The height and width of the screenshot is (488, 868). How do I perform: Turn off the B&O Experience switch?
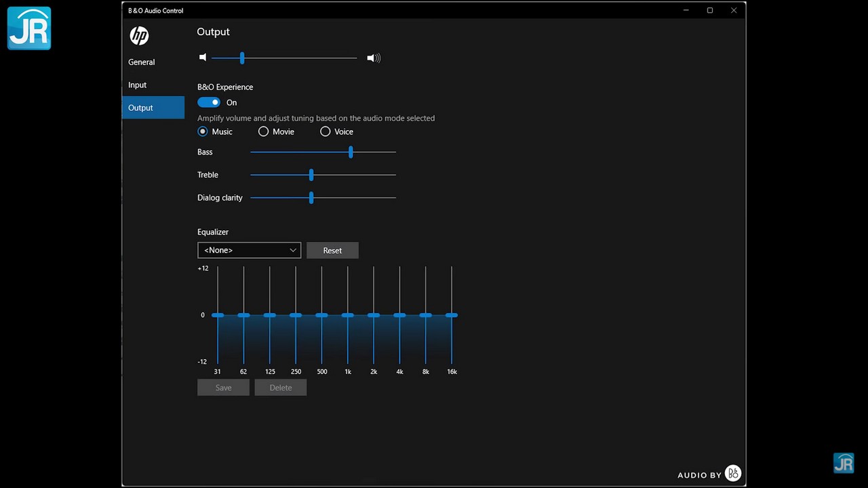click(x=209, y=102)
